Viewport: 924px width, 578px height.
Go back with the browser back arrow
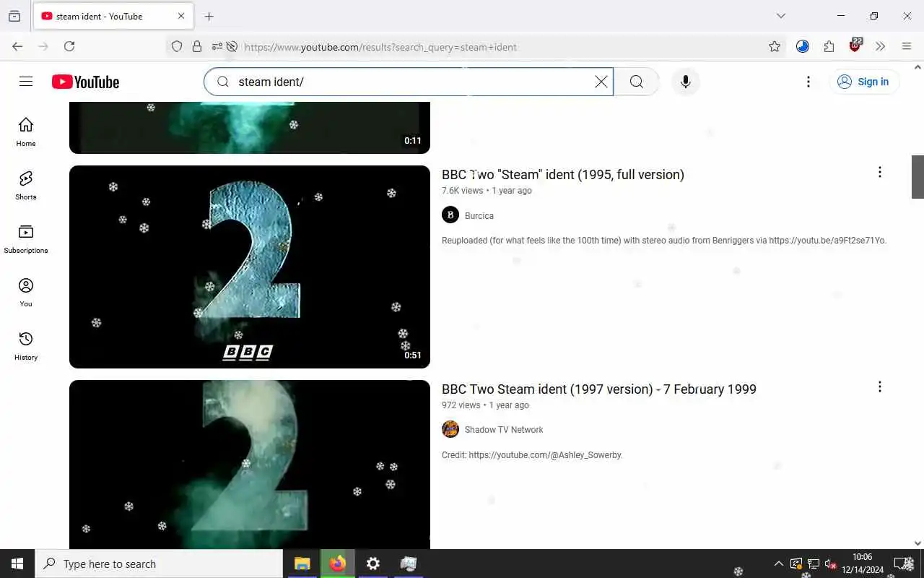(x=17, y=46)
